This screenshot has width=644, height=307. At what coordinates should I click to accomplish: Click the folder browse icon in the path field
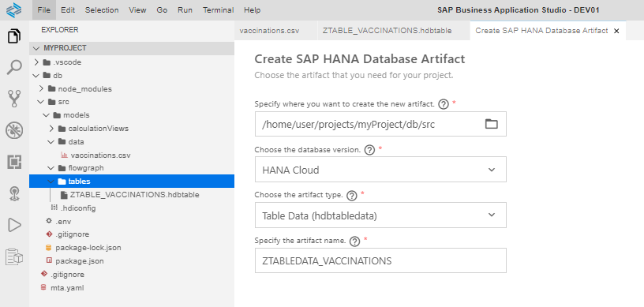[x=491, y=124]
